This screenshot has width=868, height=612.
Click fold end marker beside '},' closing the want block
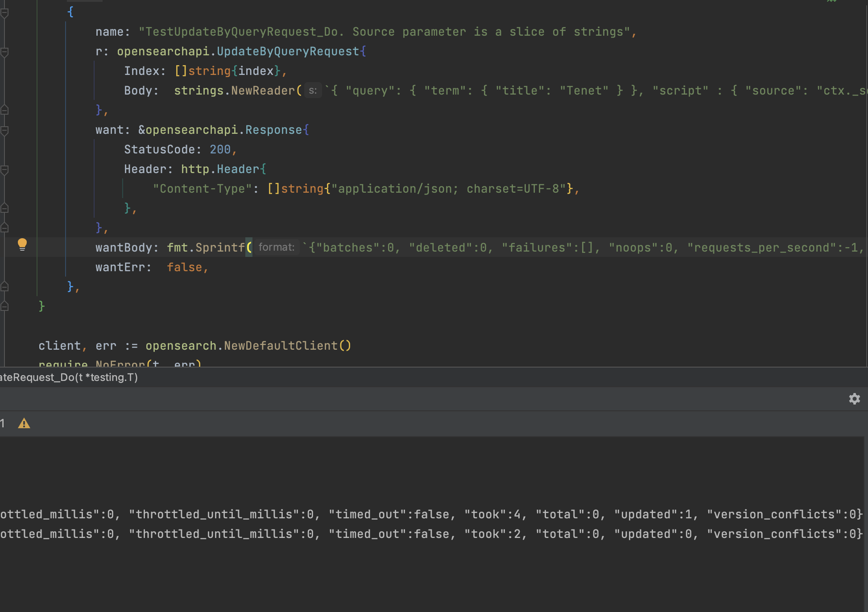tap(5, 227)
